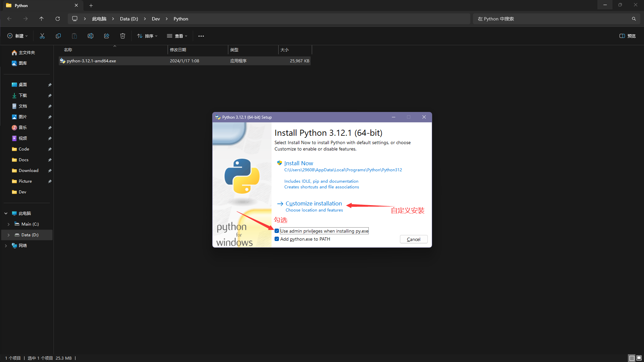This screenshot has height=362, width=644.
Task: Toggle the 预览 preview pane button
Action: point(628,36)
